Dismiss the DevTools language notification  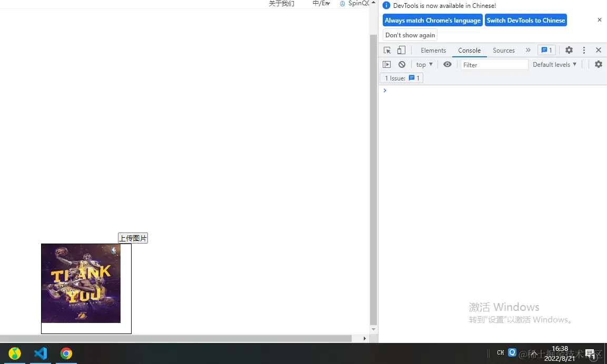point(599,20)
